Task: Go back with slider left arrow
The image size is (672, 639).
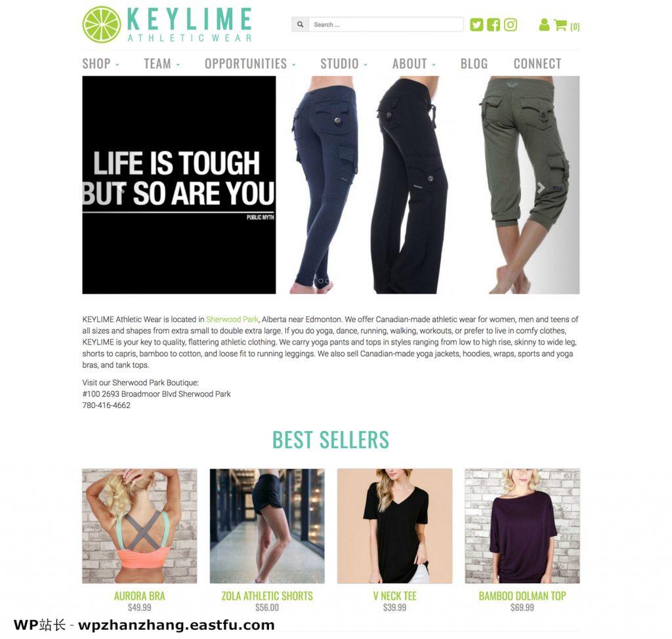Action: [x=121, y=187]
